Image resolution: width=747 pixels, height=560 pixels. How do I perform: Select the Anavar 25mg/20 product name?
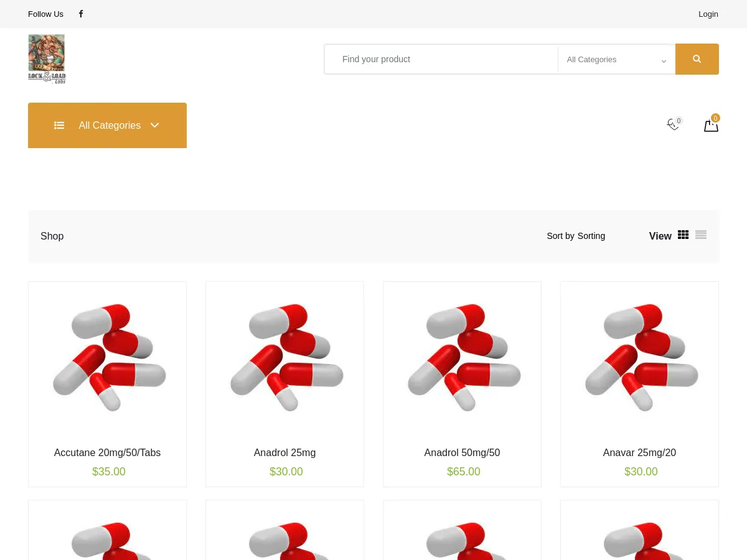[639, 452]
